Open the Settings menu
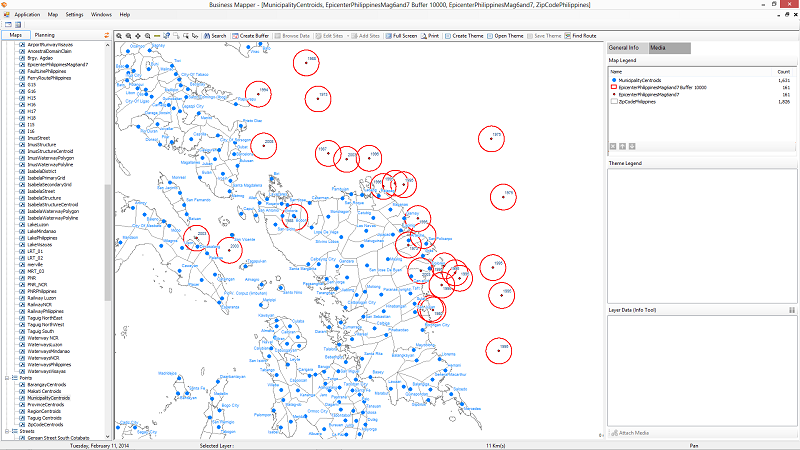Viewport: 800px width, 450px height. [x=75, y=15]
